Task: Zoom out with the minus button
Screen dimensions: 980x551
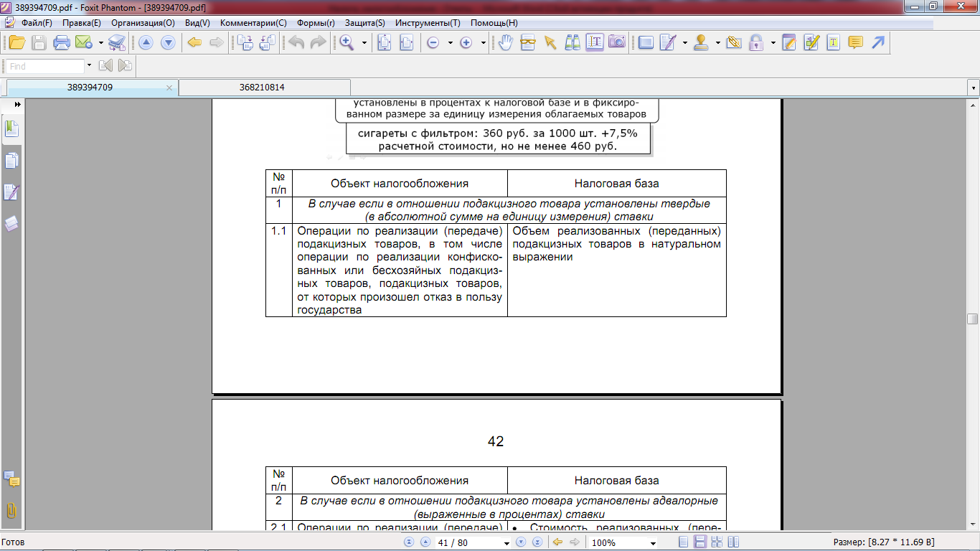Action: (x=433, y=42)
